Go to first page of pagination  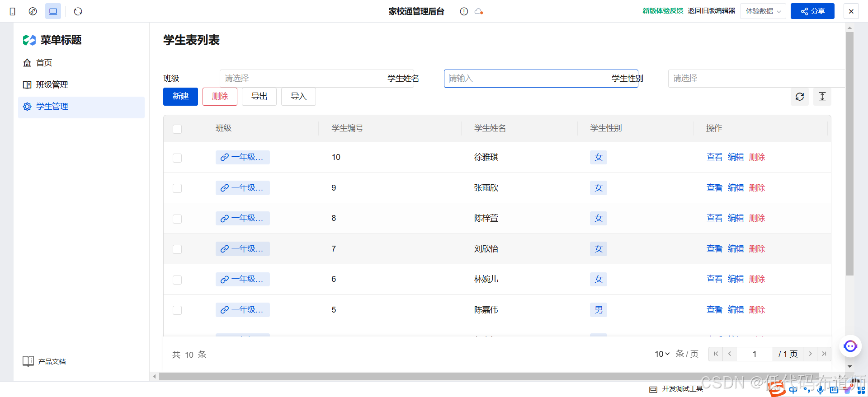[716, 354]
